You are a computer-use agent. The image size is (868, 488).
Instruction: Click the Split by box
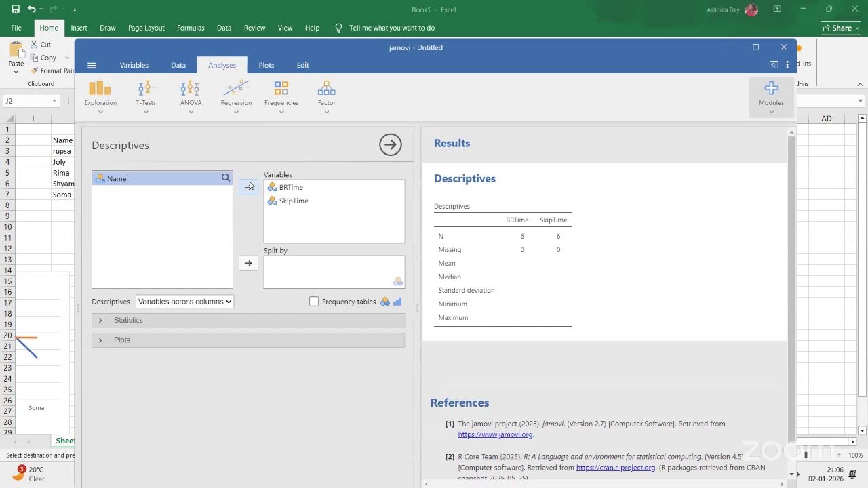(334, 272)
